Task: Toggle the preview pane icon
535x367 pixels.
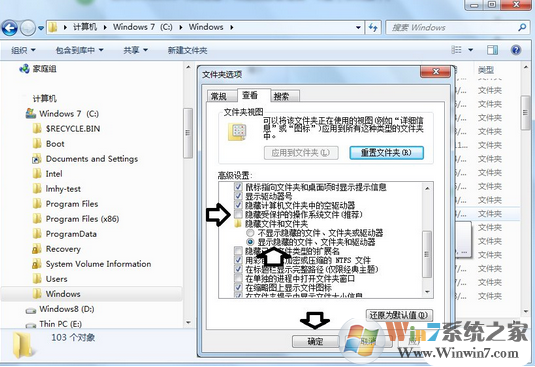Action: pos(492,50)
